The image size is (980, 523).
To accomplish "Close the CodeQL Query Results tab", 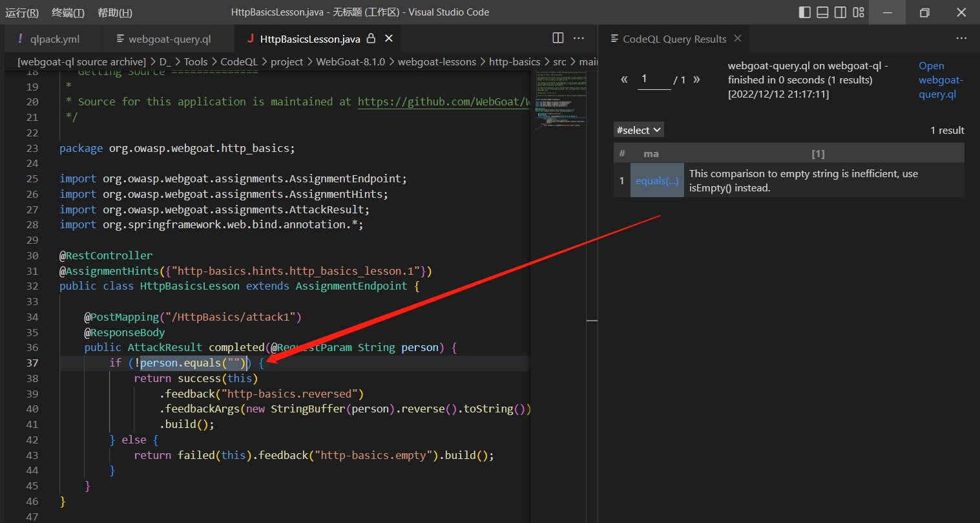I will tap(738, 39).
